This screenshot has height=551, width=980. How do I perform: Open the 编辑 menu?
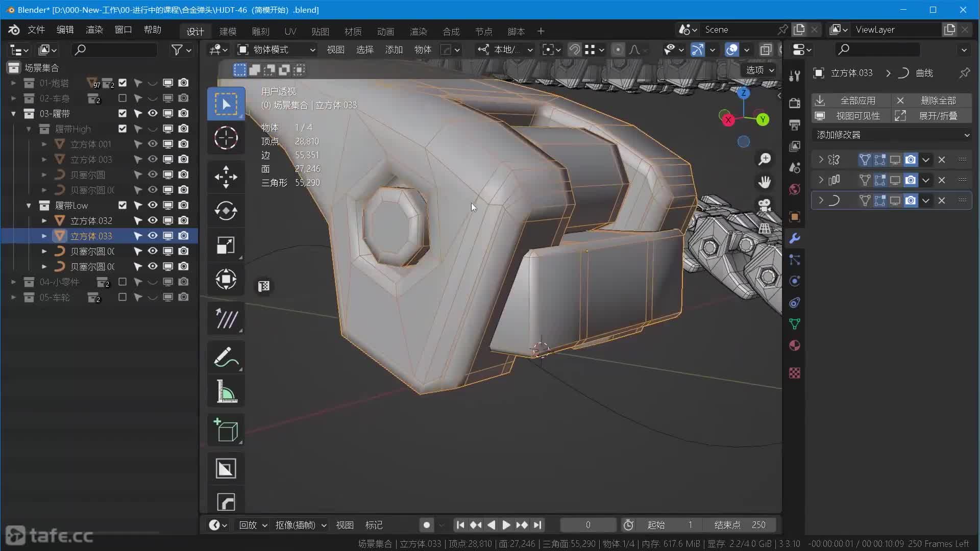coord(65,30)
